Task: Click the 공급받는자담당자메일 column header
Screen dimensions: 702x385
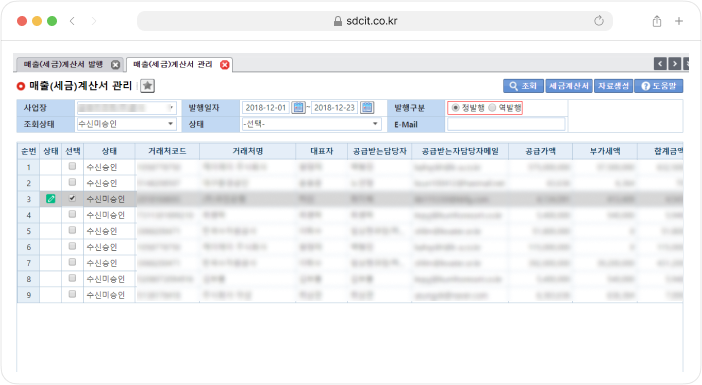Action: (x=460, y=151)
